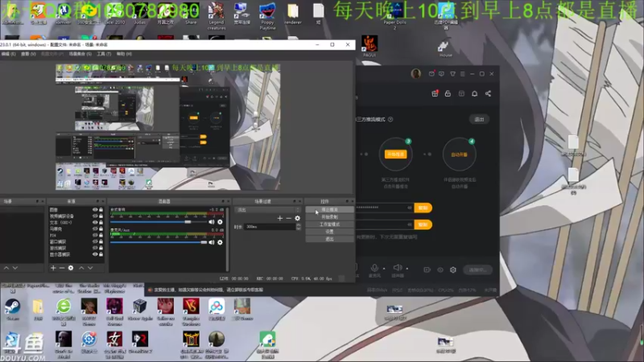Expand microphone options arrow in Douyu tool
This screenshot has width=644, height=362.
pyautogui.click(x=384, y=269)
